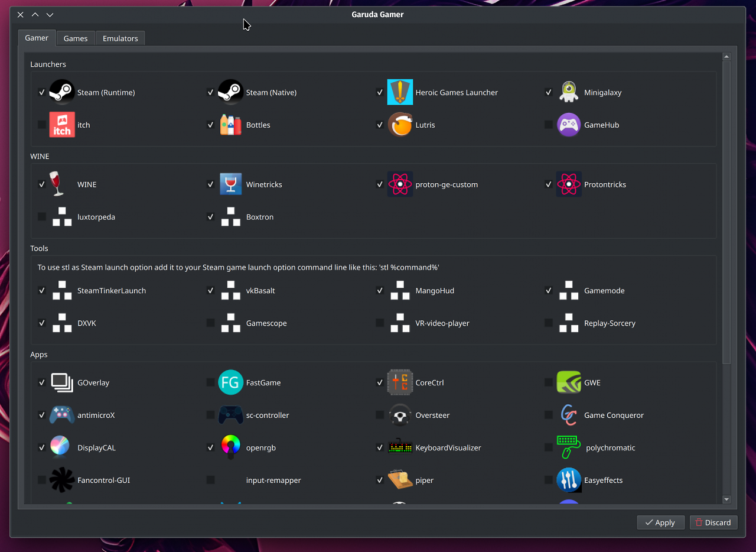Click the Heroic Games Launcher label

click(x=457, y=92)
